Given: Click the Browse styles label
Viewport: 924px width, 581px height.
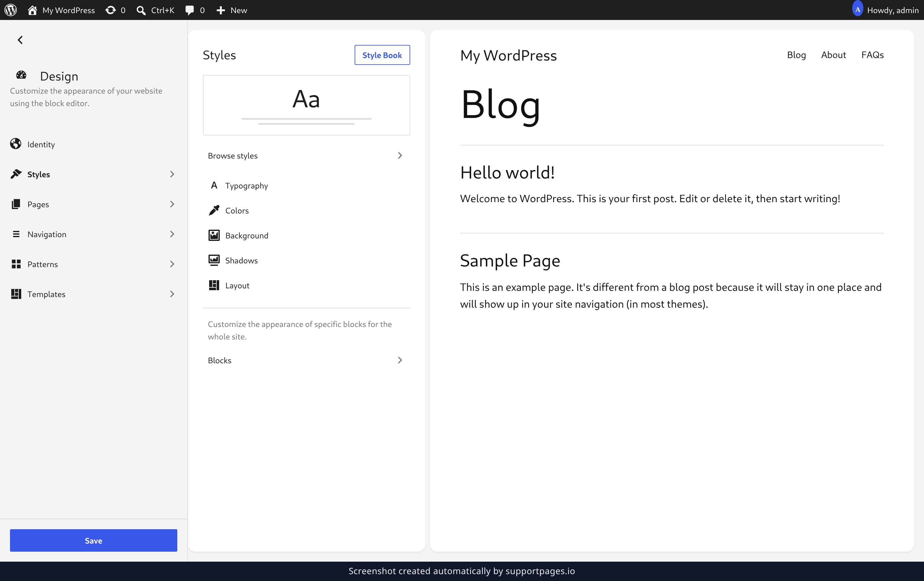Looking at the screenshot, I should (x=233, y=156).
